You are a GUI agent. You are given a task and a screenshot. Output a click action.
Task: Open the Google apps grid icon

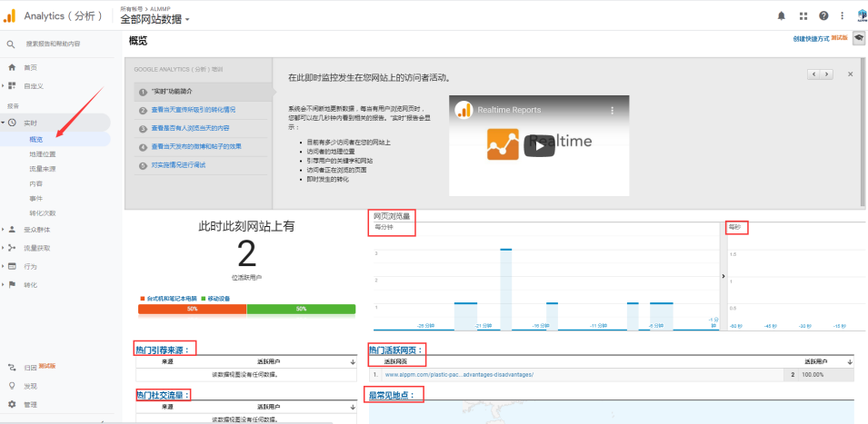803,15
